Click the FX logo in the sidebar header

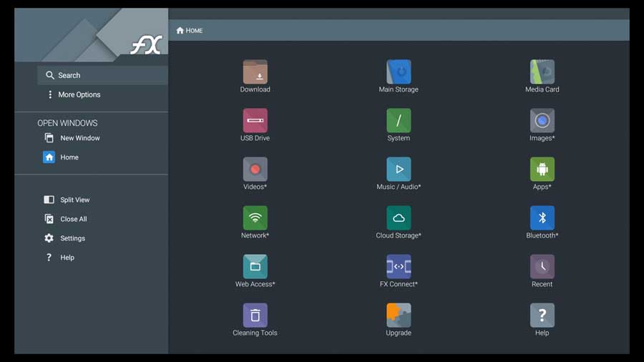146,45
